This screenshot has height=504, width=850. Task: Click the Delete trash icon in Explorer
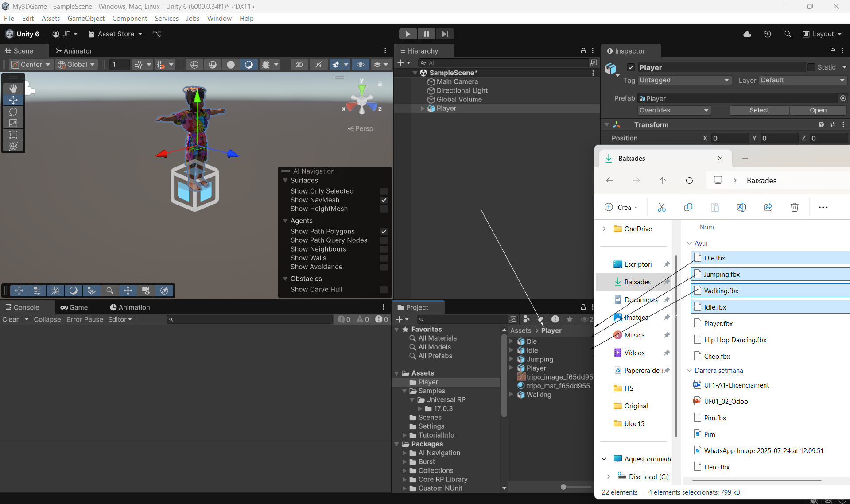[794, 207]
